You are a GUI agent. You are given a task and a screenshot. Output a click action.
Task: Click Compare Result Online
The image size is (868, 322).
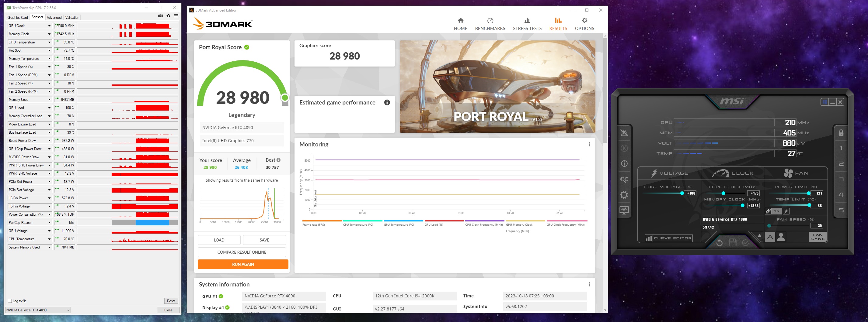pyautogui.click(x=242, y=252)
